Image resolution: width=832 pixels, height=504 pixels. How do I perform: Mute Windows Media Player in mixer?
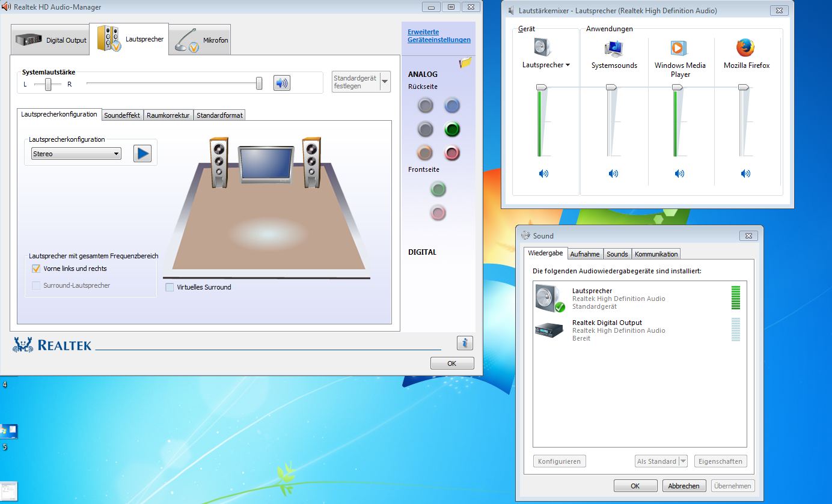tap(679, 174)
